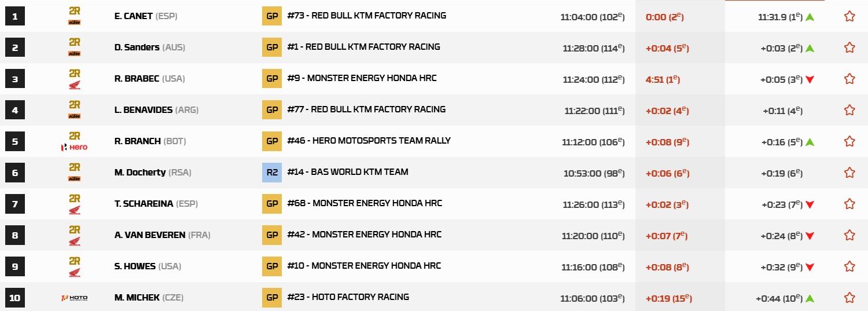Select T. SCHAREINA rider name
The width and height of the screenshot is (868, 311).
(x=144, y=204)
